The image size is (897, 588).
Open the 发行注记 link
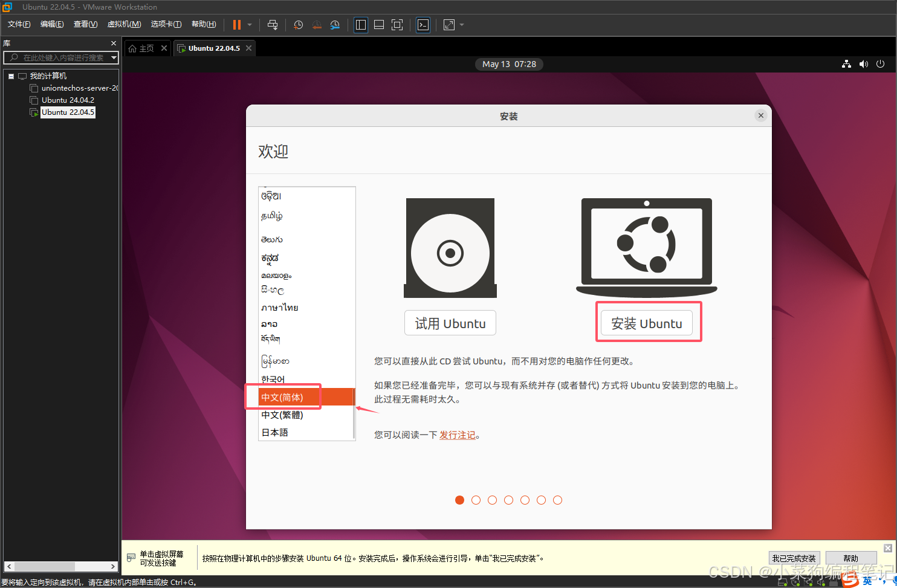tap(457, 435)
